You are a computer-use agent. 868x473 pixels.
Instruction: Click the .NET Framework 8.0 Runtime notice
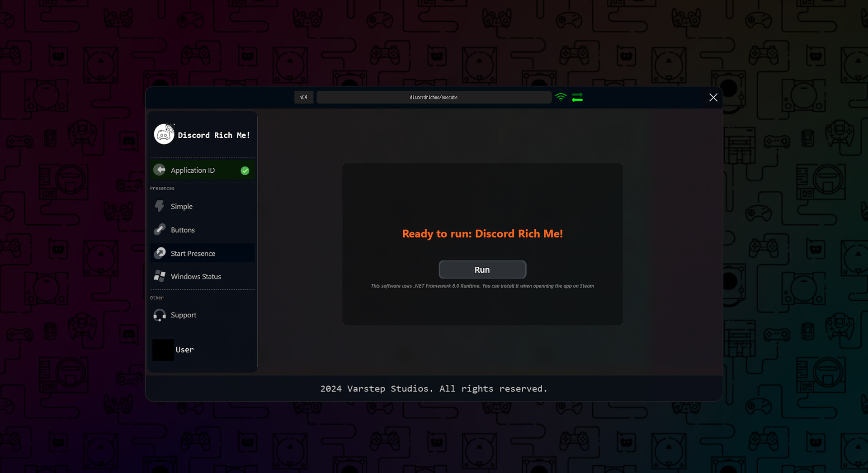coord(482,286)
